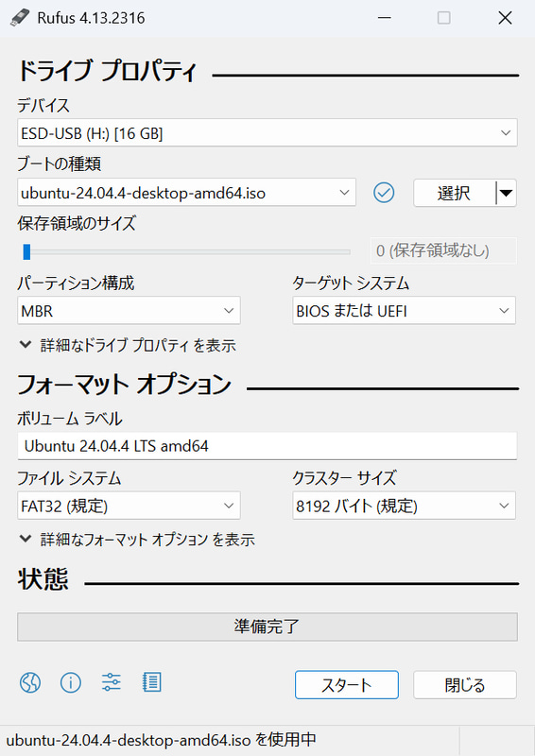Screen dimensions: 535x756
Task: Open the デバイス dropdown showing ESD-USB
Action: [x=267, y=132]
